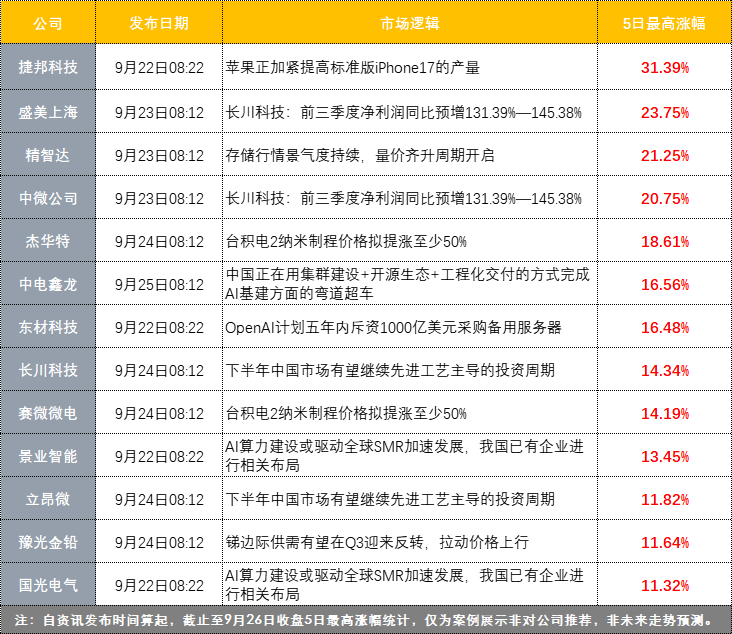Click 中国正在用集群建设 market logic text
732x634 pixels.
tap(407, 284)
